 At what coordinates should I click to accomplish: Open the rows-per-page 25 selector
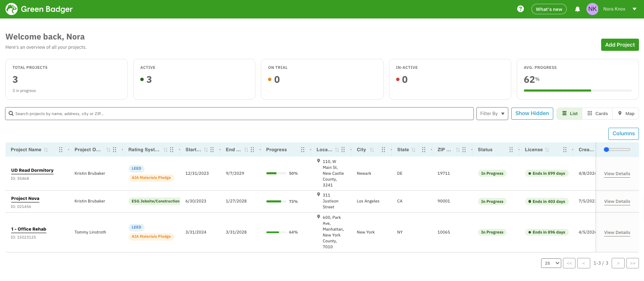[x=551, y=263]
